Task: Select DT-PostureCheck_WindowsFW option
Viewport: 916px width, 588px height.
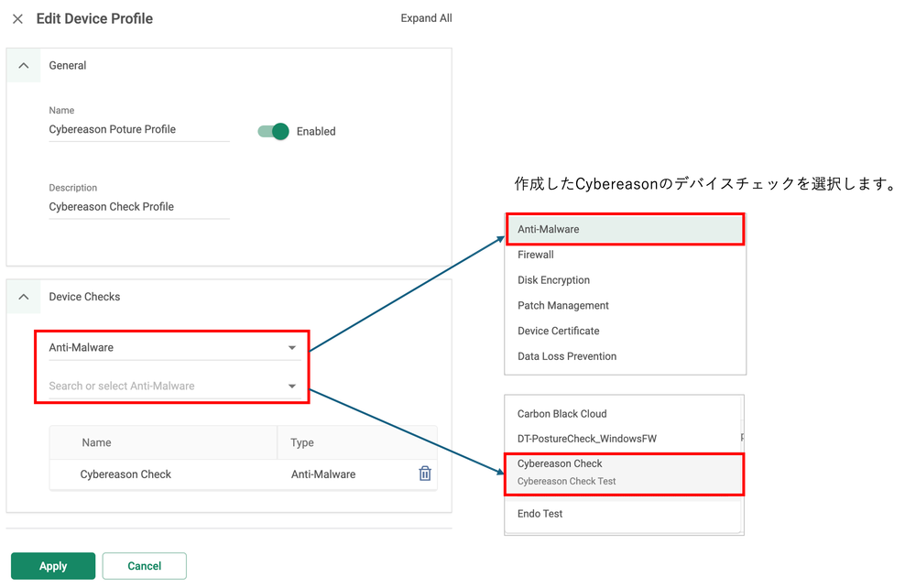Action: tap(624, 439)
